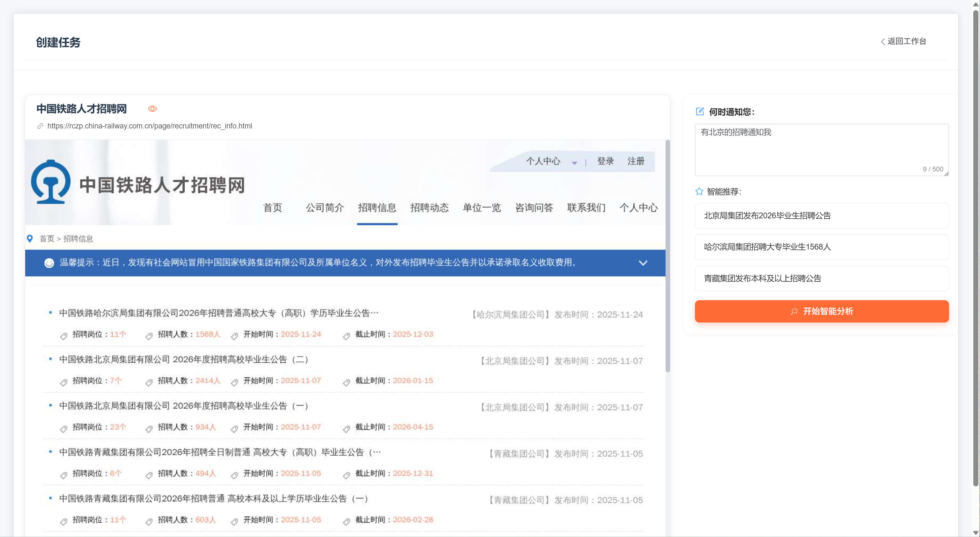Open 北京局集团 2026年度招聘公告（二）

click(x=184, y=359)
